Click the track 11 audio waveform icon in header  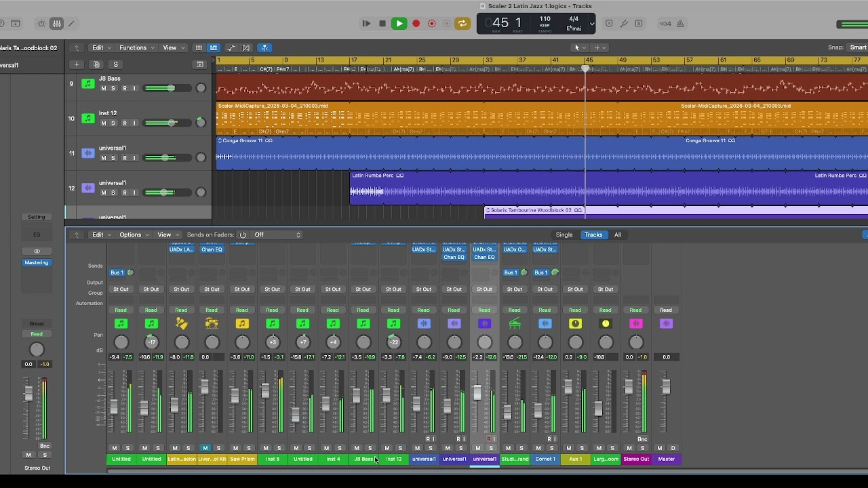(88, 153)
